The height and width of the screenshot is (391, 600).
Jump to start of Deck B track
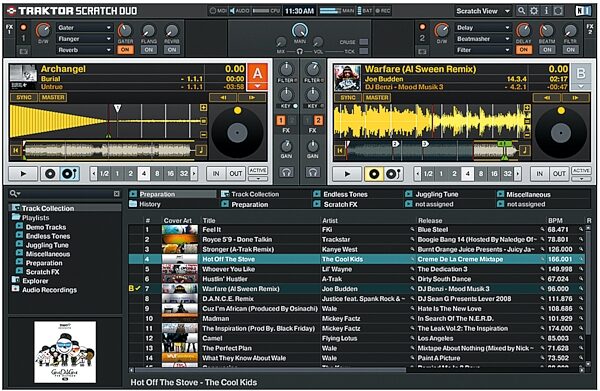(339, 150)
